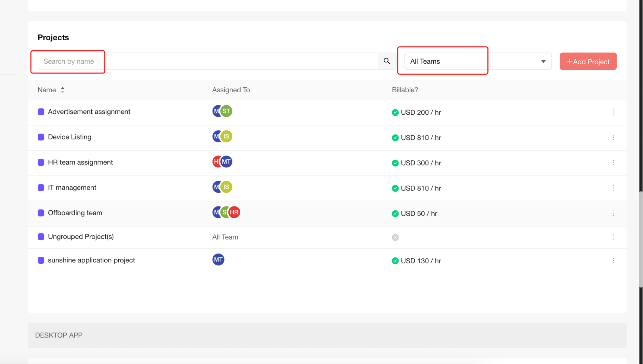Open three-dot menu for Advertisement assignment
This screenshot has width=643, height=364.
click(613, 112)
